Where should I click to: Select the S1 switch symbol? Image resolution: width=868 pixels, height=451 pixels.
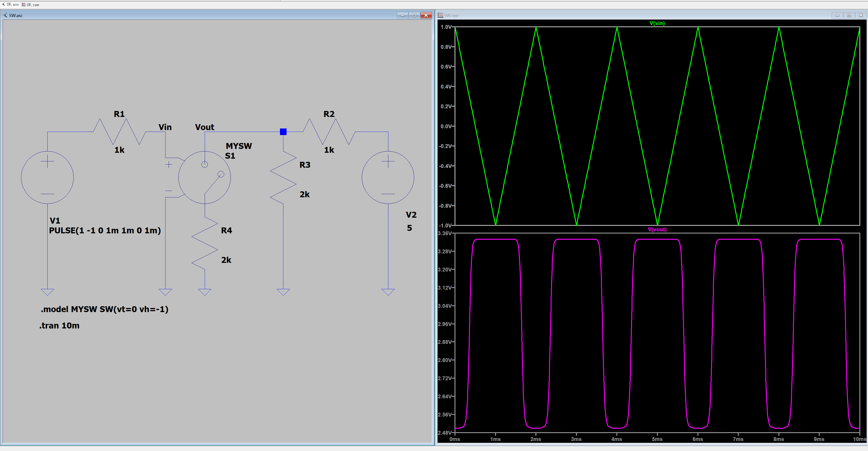tap(204, 177)
